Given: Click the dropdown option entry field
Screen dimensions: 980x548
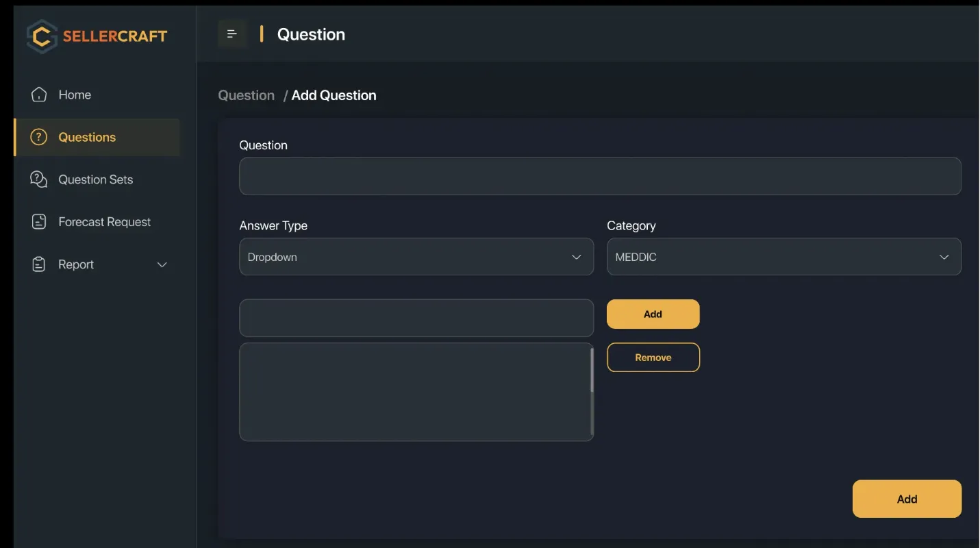Looking at the screenshot, I should click(416, 318).
